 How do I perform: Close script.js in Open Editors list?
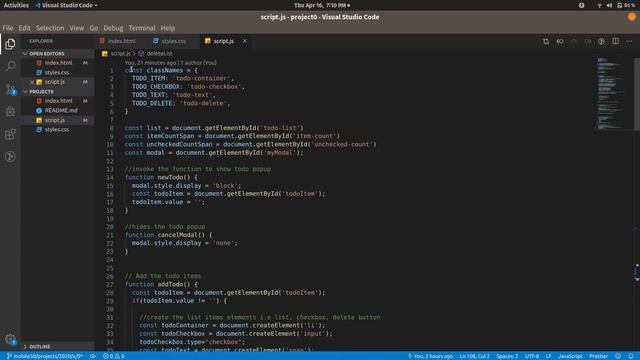(x=32, y=82)
